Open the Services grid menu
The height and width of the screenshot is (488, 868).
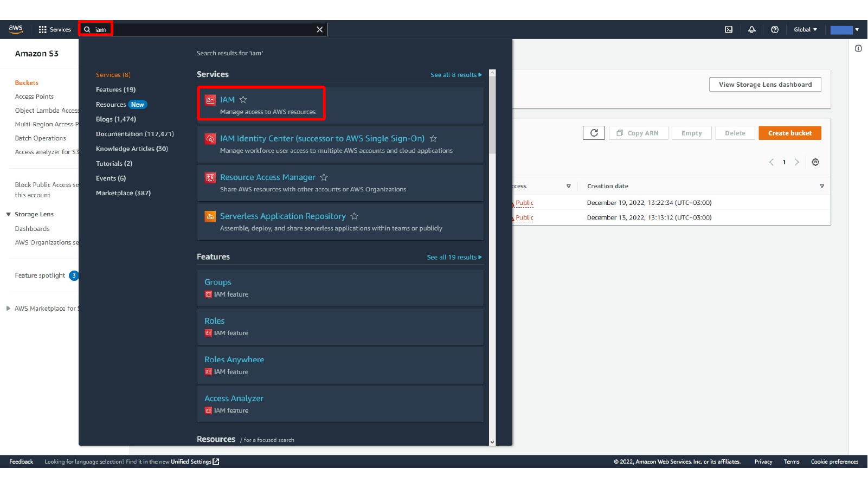(x=55, y=29)
